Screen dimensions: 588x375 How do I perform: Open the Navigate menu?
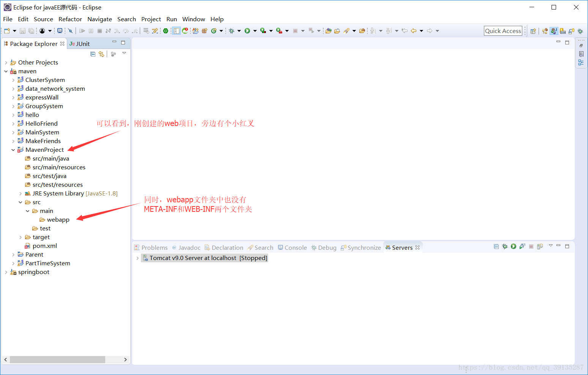click(x=100, y=19)
